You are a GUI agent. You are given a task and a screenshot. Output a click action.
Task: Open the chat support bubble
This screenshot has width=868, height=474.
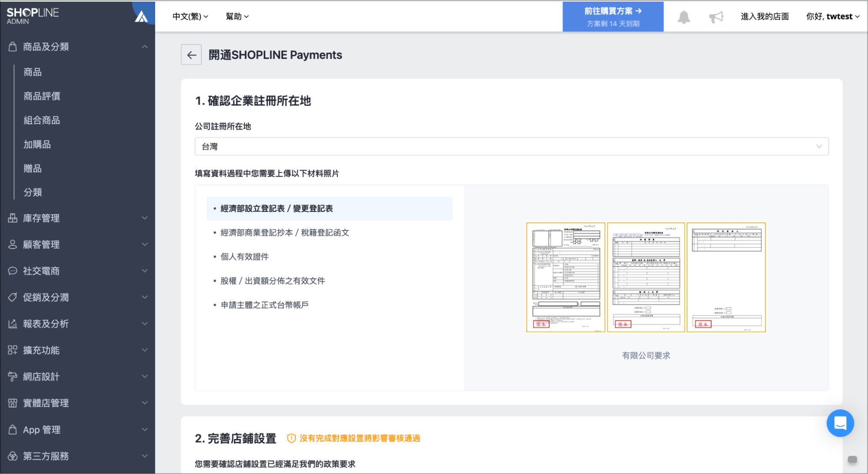pos(840,423)
